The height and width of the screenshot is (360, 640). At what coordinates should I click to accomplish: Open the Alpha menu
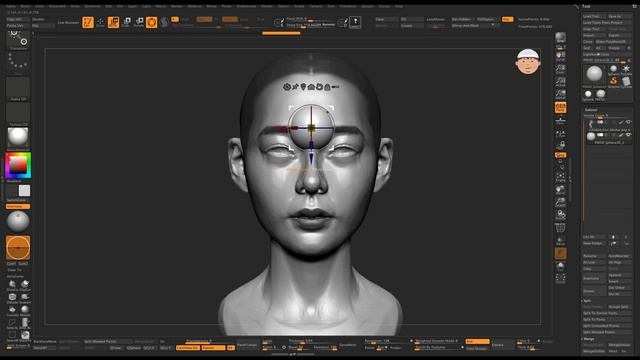point(11,6)
